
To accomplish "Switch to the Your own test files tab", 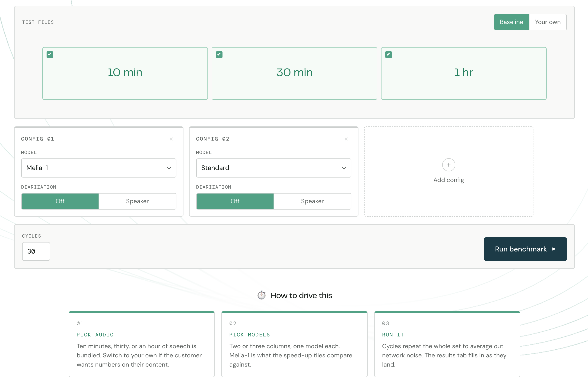I will [548, 22].
